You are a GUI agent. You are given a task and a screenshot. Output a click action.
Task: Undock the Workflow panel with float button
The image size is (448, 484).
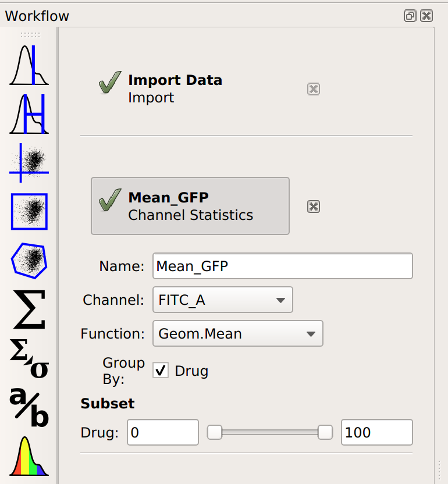tap(410, 16)
